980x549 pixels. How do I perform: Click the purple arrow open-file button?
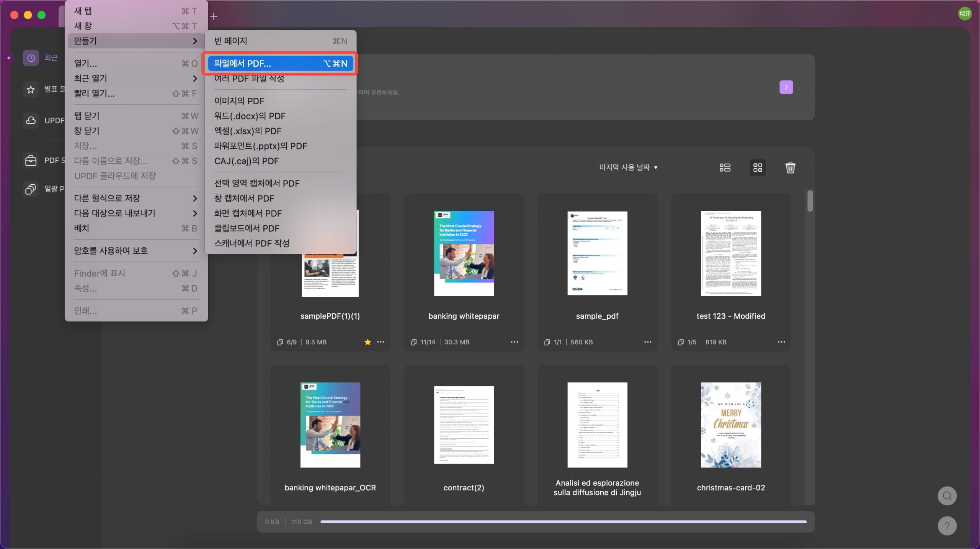point(786,87)
